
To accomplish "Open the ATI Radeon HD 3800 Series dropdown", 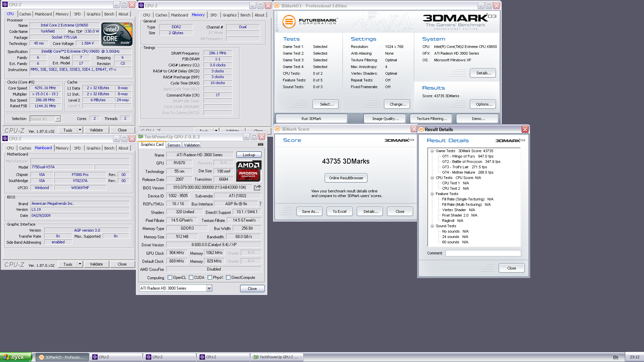I will tap(209, 288).
